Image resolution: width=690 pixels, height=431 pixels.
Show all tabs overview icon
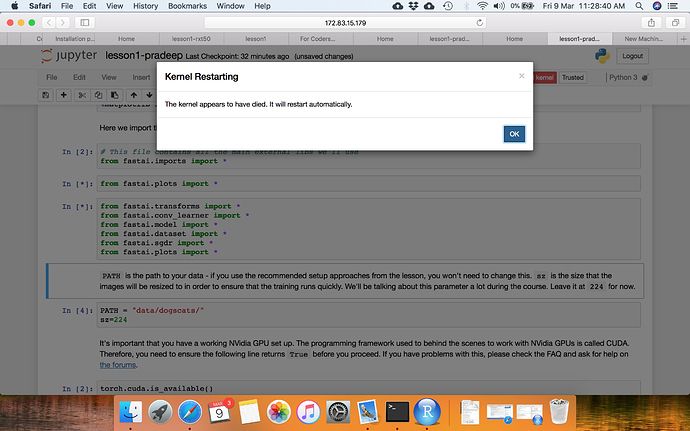pyautogui.click(x=675, y=23)
